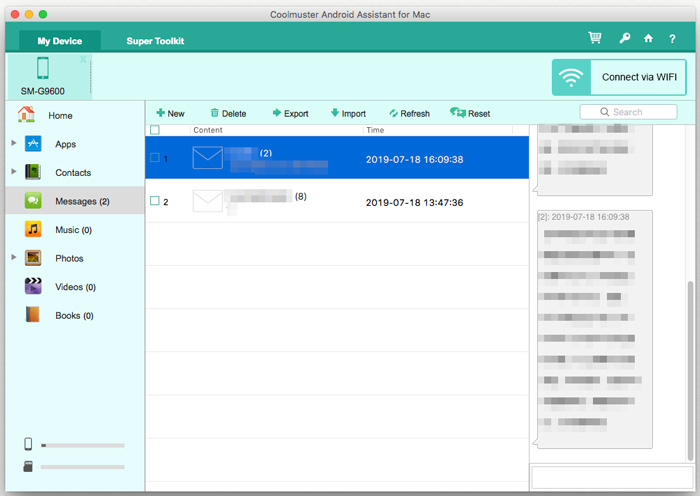Click the Music note icon
Image resolution: width=700 pixels, height=496 pixels.
click(x=33, y=229)
